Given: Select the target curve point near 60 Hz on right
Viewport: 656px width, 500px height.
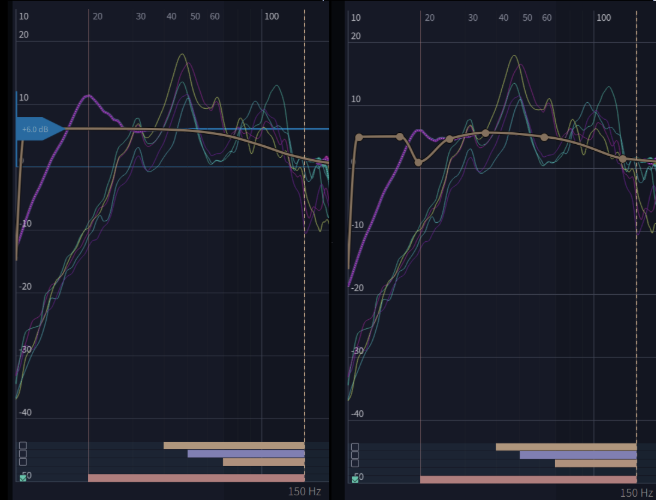Looking at the screenshot, I should pyautogui.click(x=544, y=137).
